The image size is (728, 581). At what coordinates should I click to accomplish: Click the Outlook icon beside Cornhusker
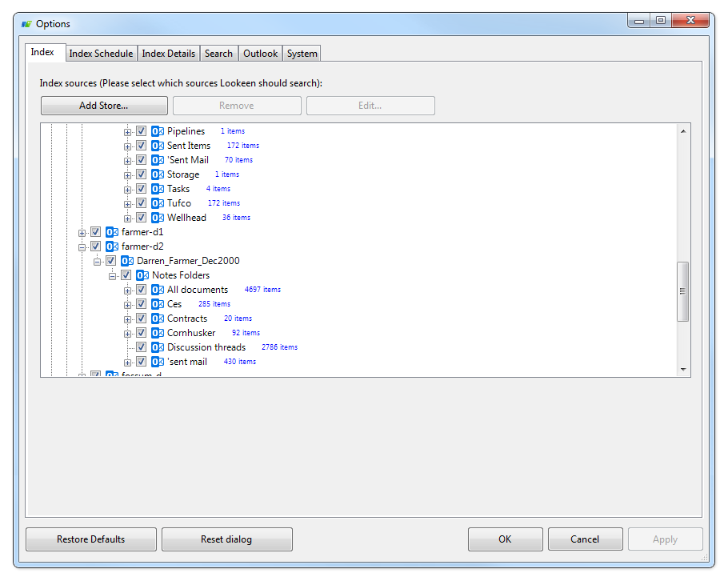coord(158,333)
